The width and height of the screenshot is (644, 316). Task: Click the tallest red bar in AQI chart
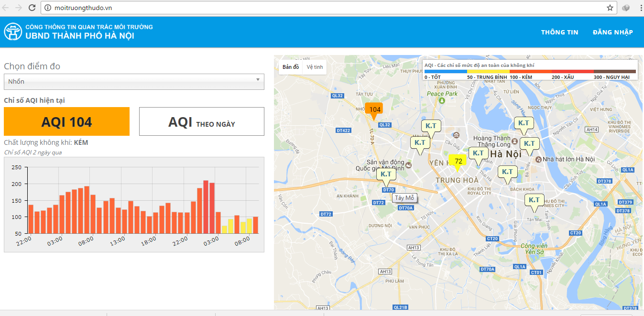pyautogui.click(x=206, y=207)
